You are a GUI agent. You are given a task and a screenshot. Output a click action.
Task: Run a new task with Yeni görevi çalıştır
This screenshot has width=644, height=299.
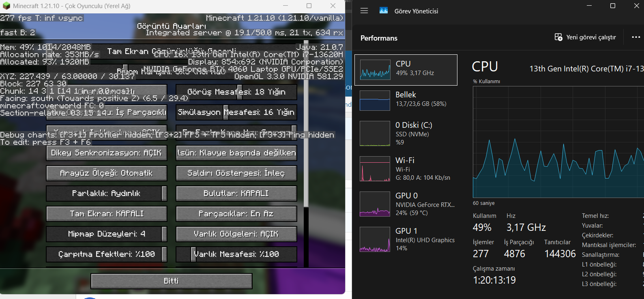(585, 37)
